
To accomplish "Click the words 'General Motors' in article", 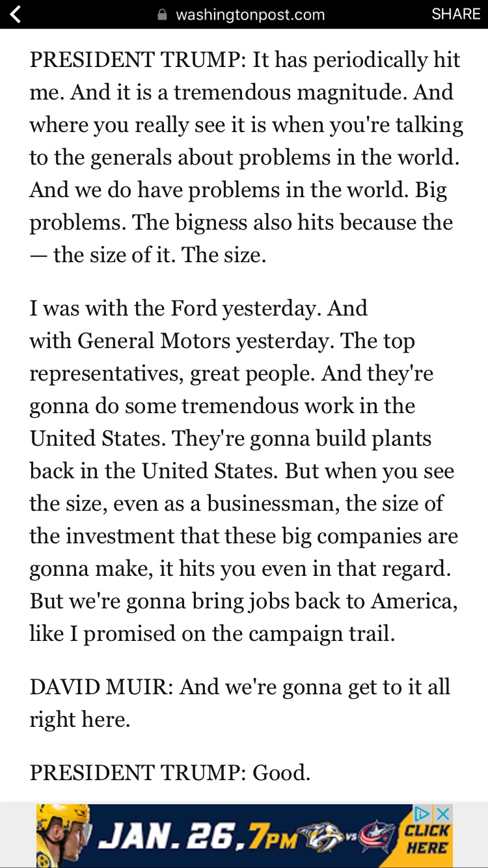I will click(154, 341).
